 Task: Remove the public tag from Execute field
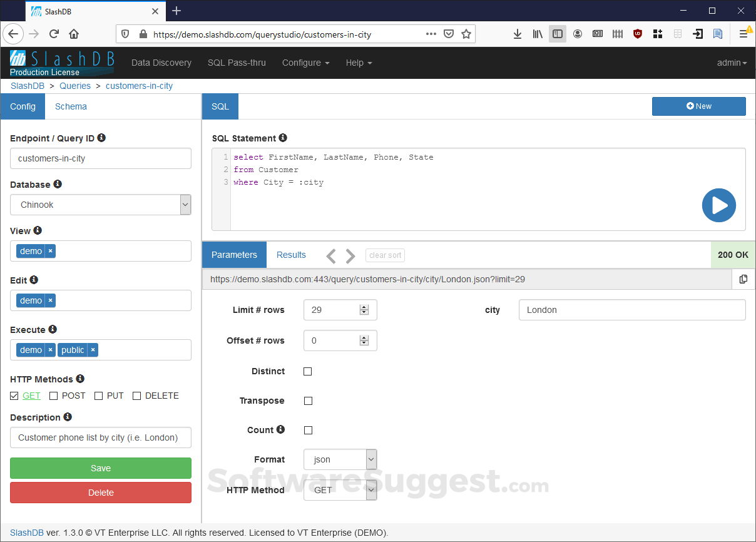pos(93,350)
